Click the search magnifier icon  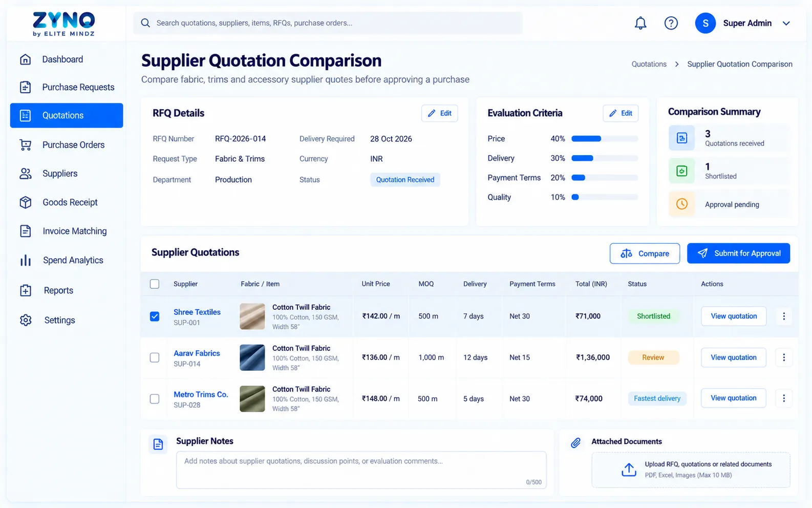tap(145, 23)
